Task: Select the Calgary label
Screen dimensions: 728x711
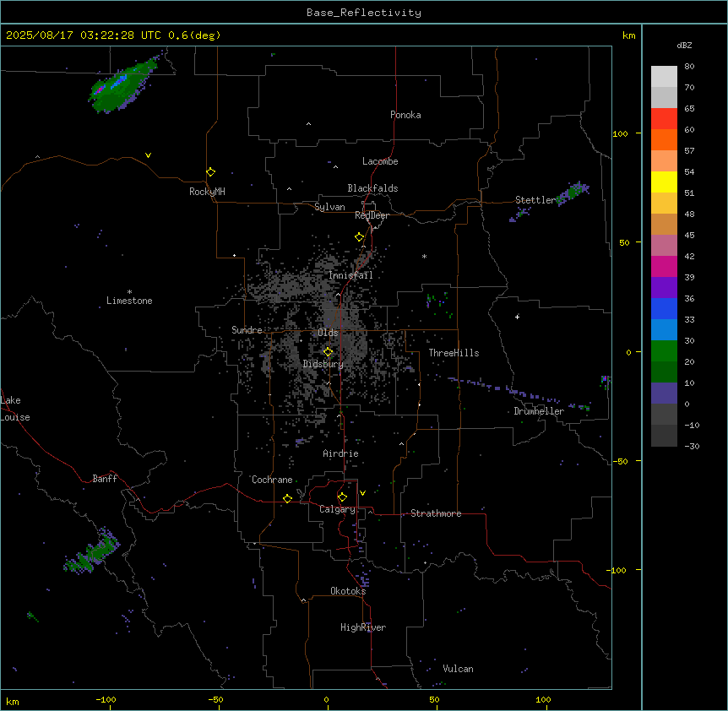Action: [x=337, y=509]
